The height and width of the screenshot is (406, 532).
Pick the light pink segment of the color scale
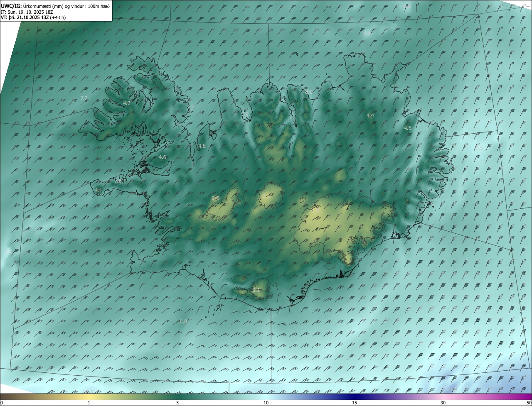point(443,396)
